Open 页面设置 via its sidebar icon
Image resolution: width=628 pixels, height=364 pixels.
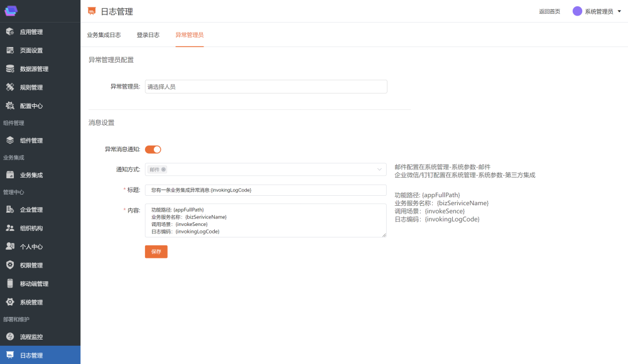(x=10, y=50)
